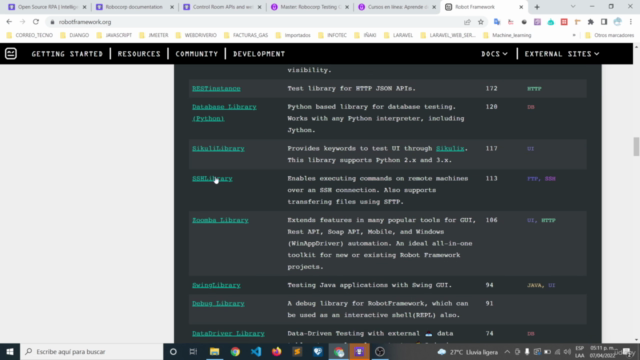
Task: Open the SwingLibrary link
Action: [216, 285]
